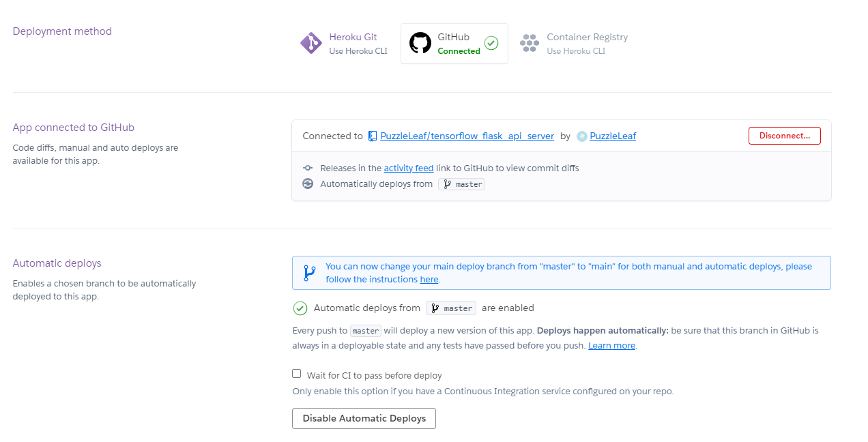Click 'Deploys happen automatically:' bold text
868x442 pixels.
(x=603, y=330)
